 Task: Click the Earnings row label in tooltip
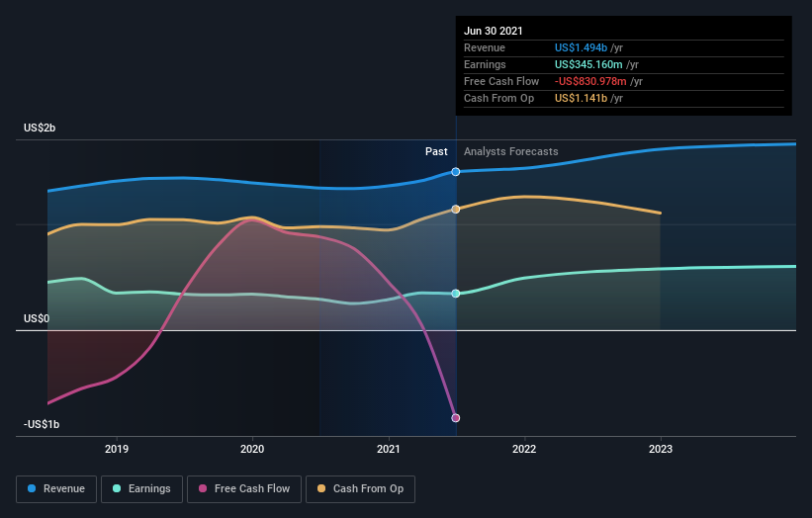[x=485, y=64]
